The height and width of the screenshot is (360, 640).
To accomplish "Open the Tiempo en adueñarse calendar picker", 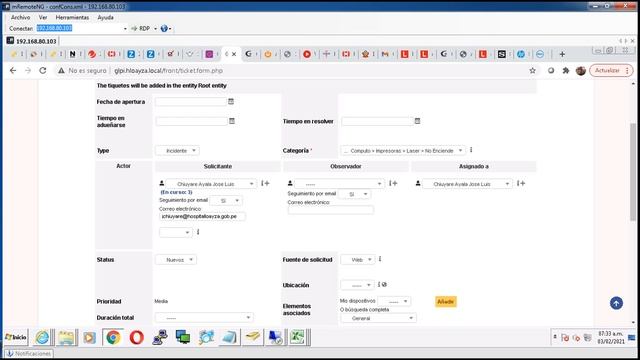I will pyautogui.click(x=232, y=121).
